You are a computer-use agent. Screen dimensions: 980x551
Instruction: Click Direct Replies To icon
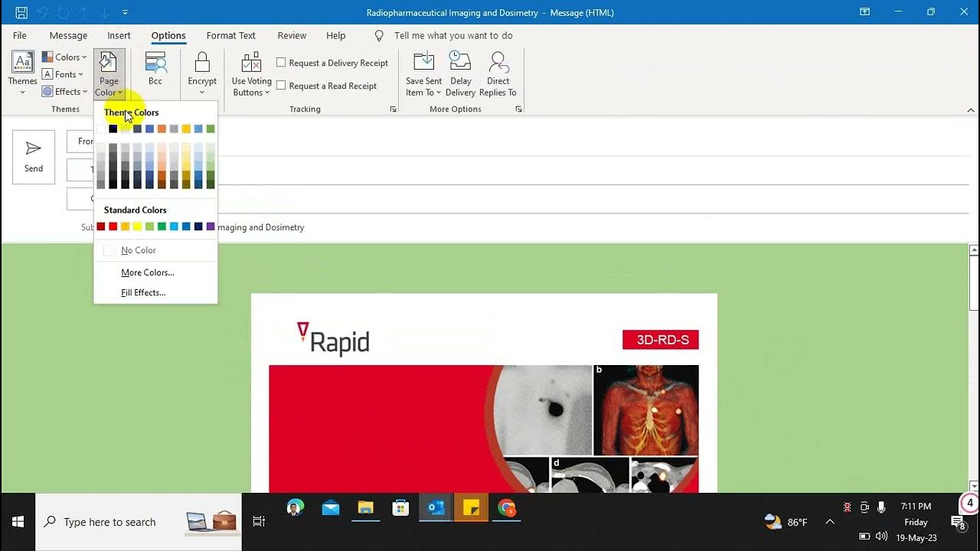point(498,63)
